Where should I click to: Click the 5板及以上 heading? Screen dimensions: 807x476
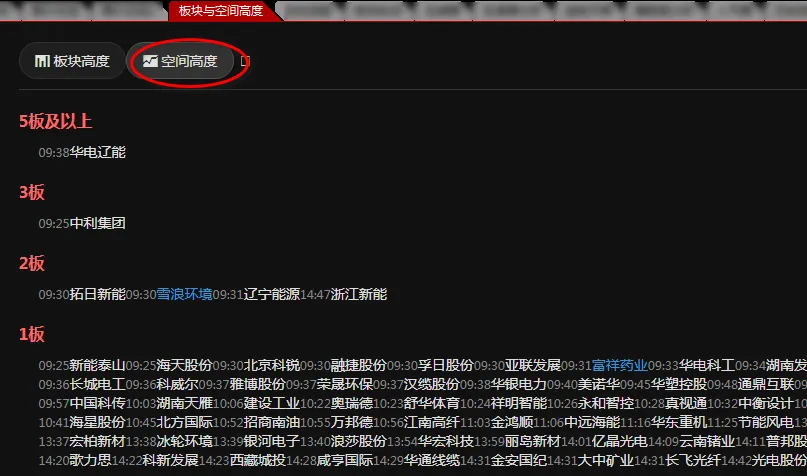[x=56, y=121]
